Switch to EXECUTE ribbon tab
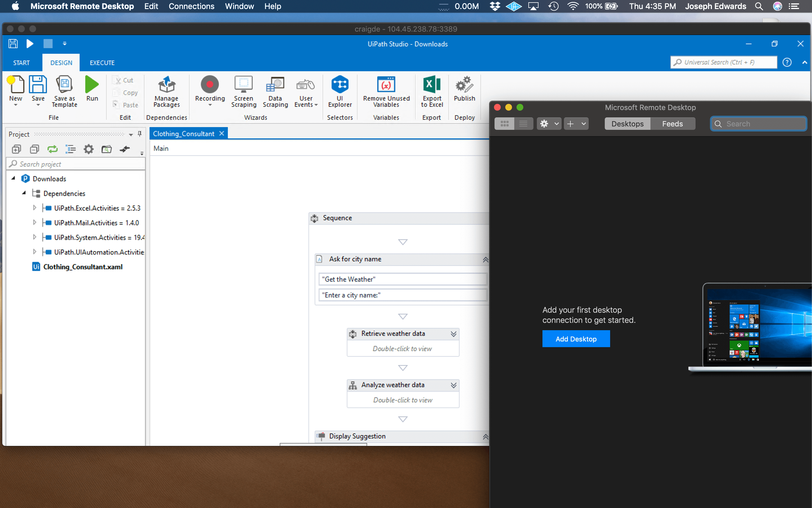The height and width of the screenshot is (508, 812). point(102,63)
